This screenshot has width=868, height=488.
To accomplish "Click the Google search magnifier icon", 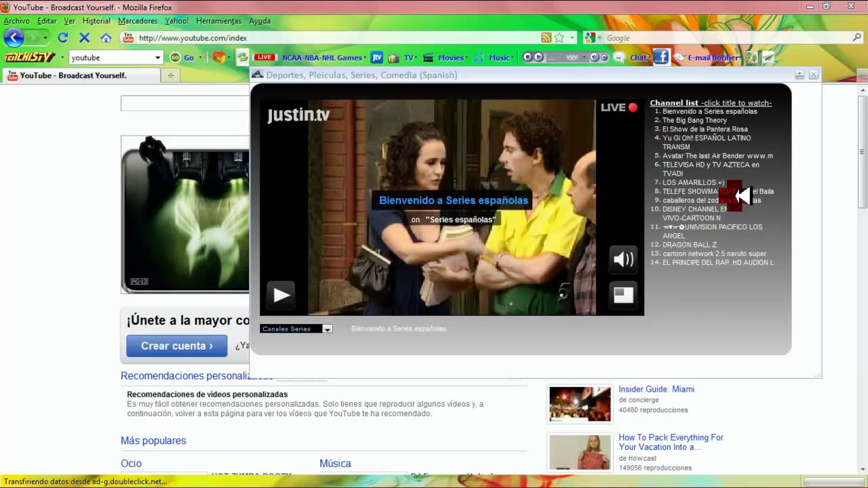I will coord(856,38).
